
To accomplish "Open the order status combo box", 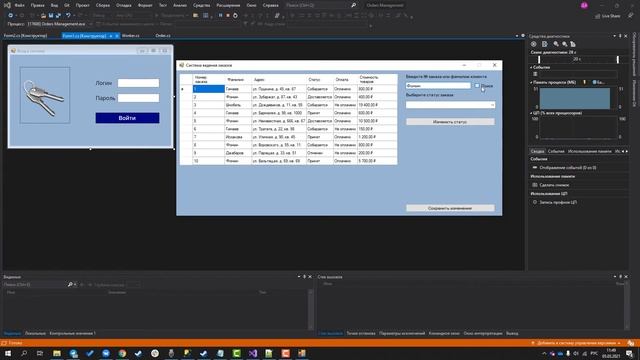I will tap(450, 105).
